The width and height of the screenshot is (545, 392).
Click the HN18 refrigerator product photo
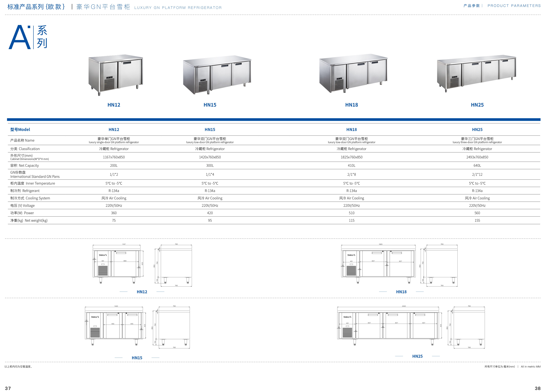coord(353,74)
